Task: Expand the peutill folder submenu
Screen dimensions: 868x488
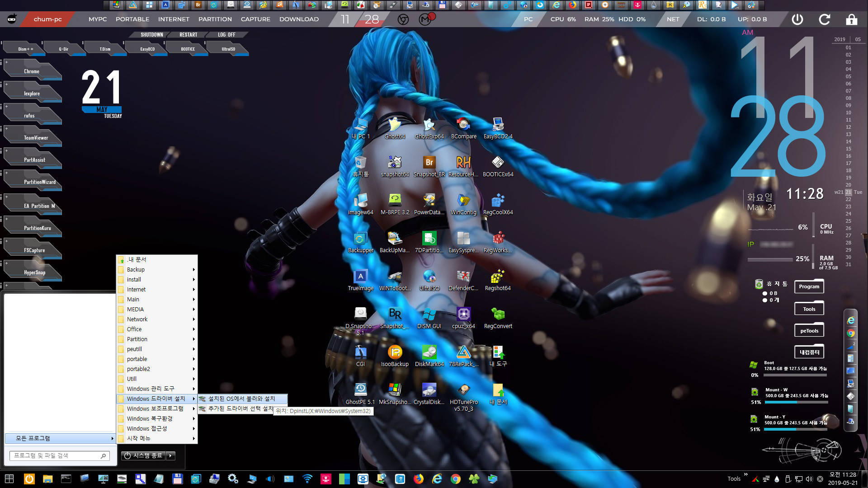Action: pyautogui.click(x=157, y=349)
